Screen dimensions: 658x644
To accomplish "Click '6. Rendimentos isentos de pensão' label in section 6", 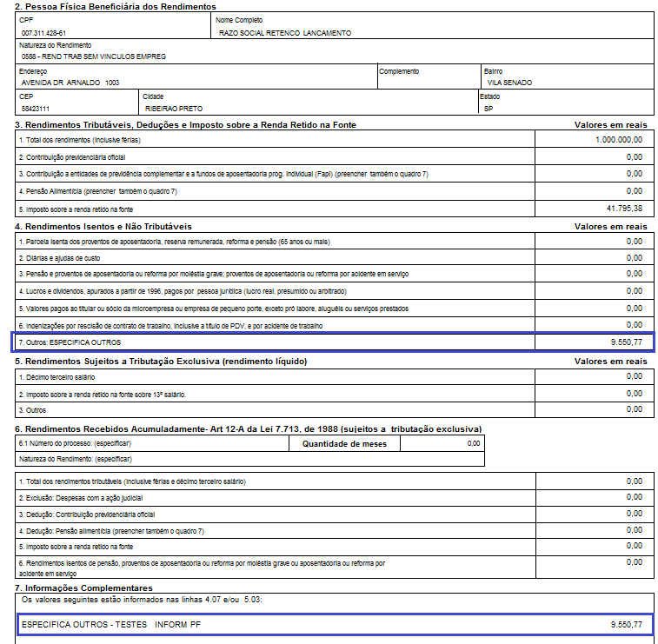I will pos(202,568).
